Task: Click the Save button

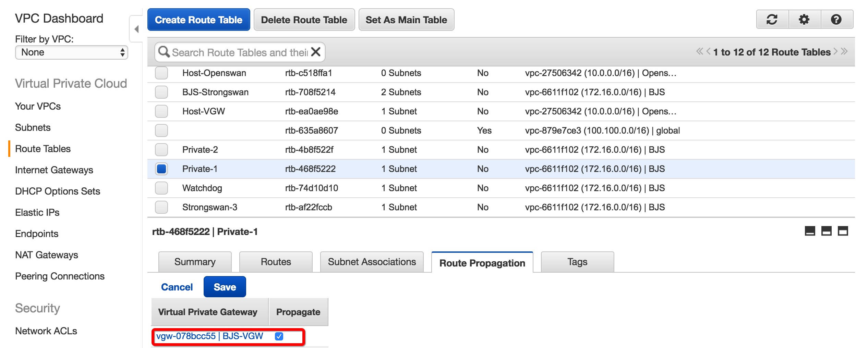Action: click(x=225, y=287)
